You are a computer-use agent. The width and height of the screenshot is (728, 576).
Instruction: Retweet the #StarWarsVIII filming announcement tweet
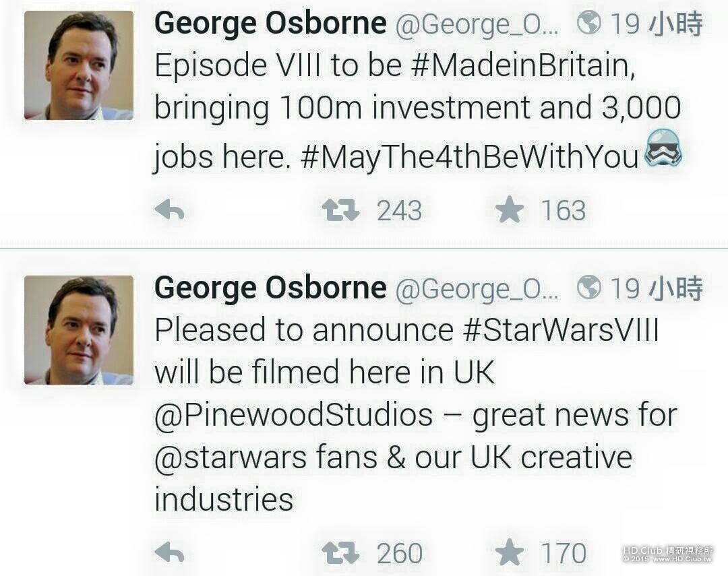click(341, 554)
